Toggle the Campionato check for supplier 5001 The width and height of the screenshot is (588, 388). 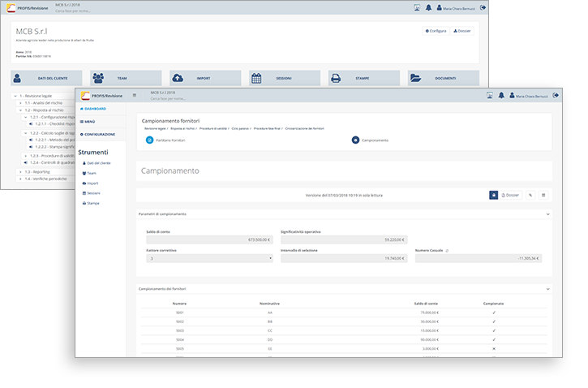pos(493,312)
